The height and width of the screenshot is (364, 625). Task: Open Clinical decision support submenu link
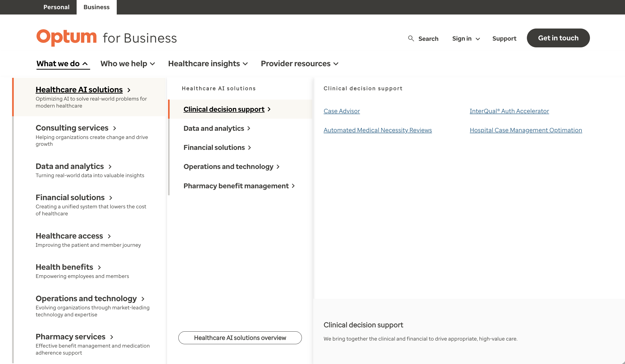coord(224,109)
